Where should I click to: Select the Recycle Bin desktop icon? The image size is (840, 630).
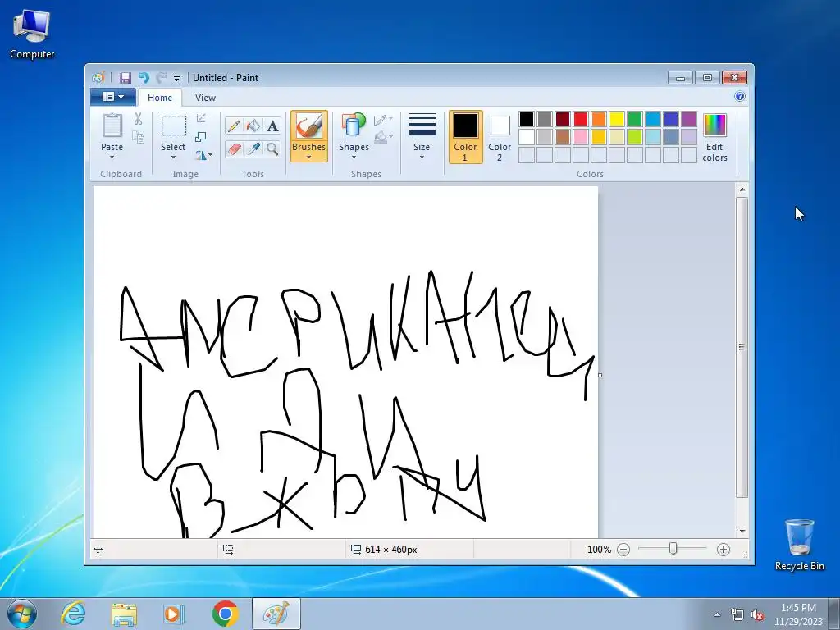coord(799,546)
